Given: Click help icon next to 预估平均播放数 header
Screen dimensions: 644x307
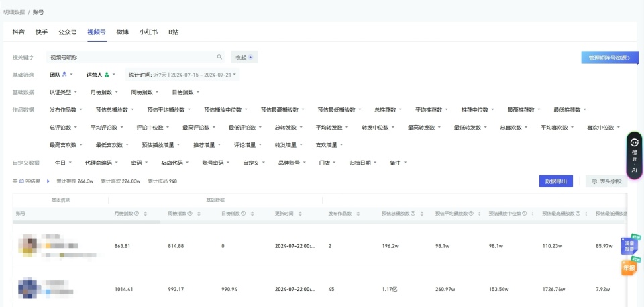Looking at the screenshot, I should (471, 214).
